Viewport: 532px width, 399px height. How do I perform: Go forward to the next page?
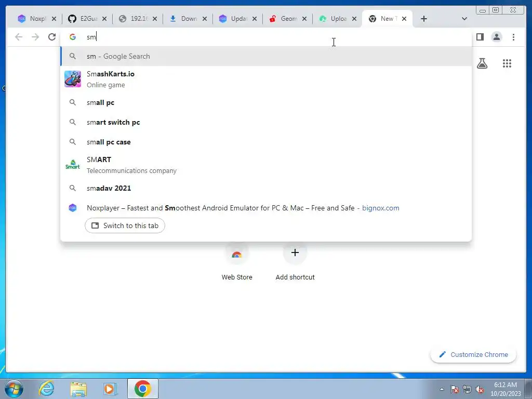tap(35, 37)
